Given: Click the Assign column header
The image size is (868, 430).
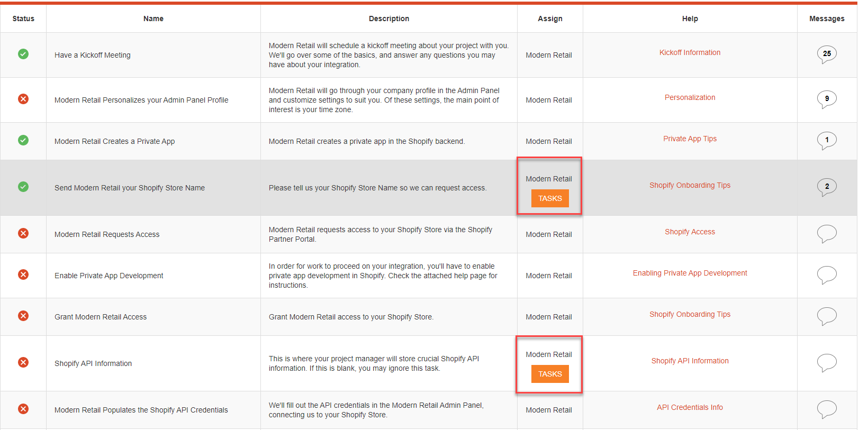Looking at the screenshot, I should (x=550, y=19).
